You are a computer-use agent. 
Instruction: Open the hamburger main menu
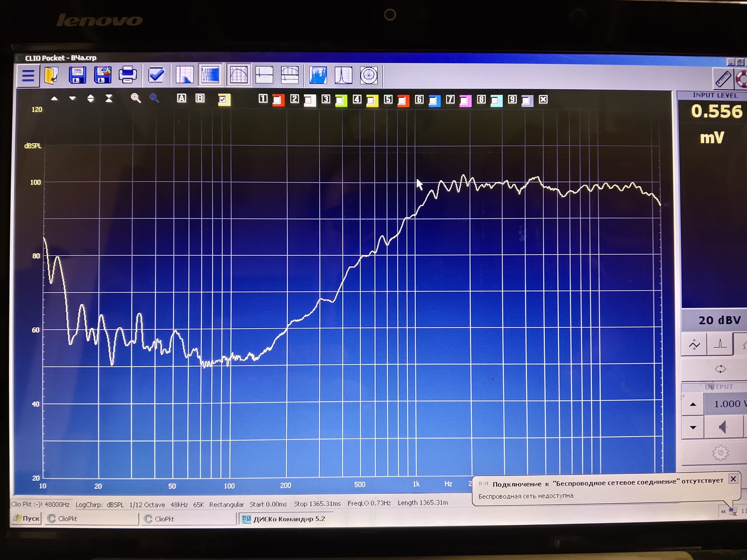[28, 75]
